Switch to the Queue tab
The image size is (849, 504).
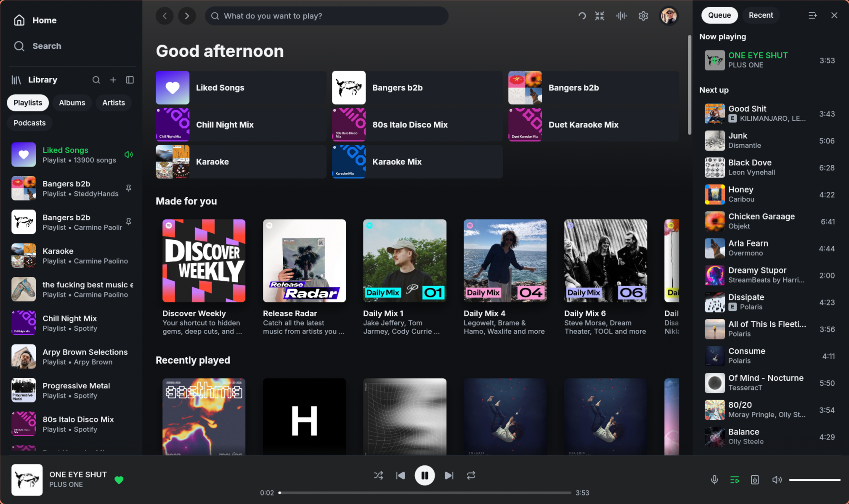pos(719,15)
